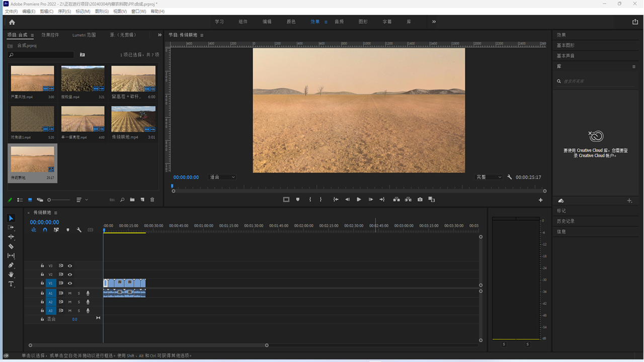Add marker in program monitor

(298, 200)
